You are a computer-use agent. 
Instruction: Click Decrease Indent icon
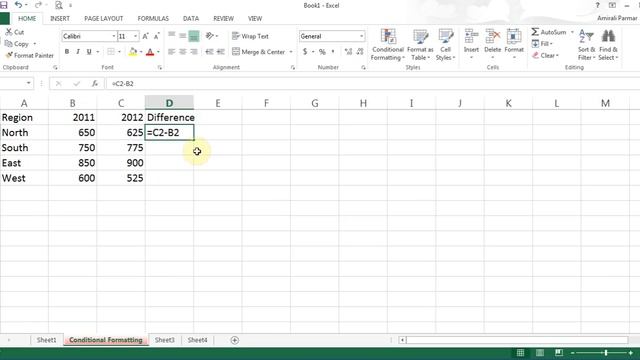(209, 52)
